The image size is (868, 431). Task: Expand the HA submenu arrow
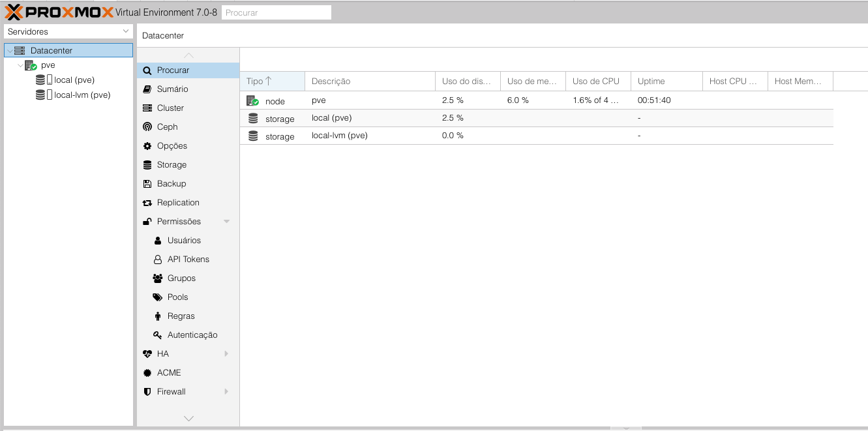(x=226, y=354)
